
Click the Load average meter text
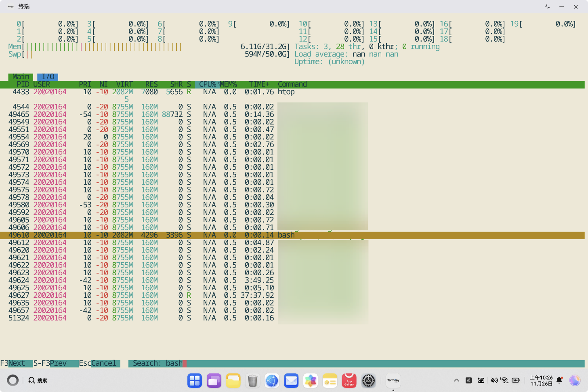[346, 54]
